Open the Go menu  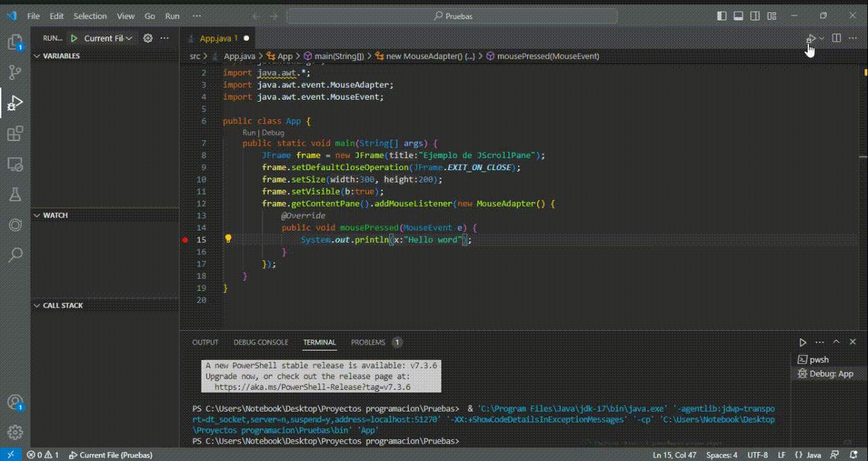pyautogui.click(x=150, y=16)
